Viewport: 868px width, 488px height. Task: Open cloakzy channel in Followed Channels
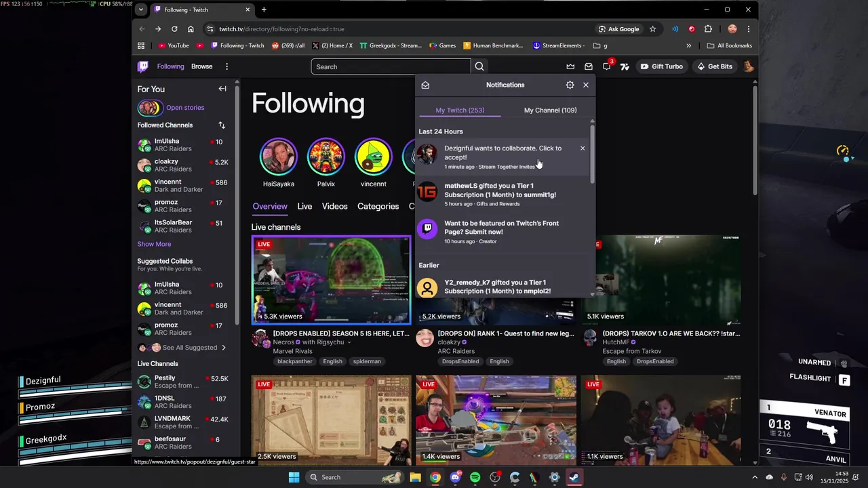click(183, 165)
